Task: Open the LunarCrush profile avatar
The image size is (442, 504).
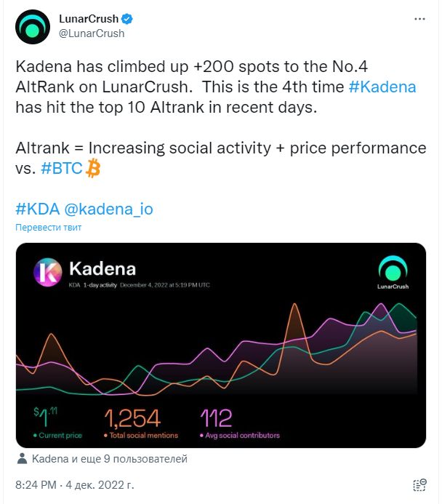Action: click(33, 27)
